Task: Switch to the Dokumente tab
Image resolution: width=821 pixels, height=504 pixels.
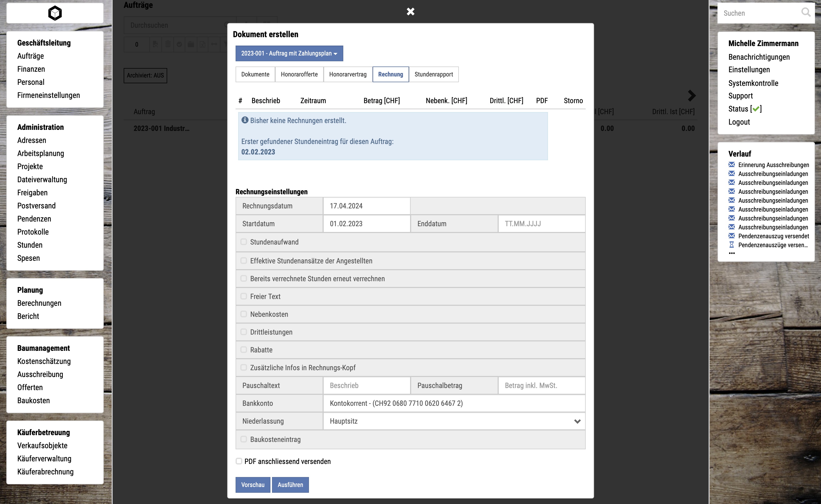Action: (x=255, y=74)
